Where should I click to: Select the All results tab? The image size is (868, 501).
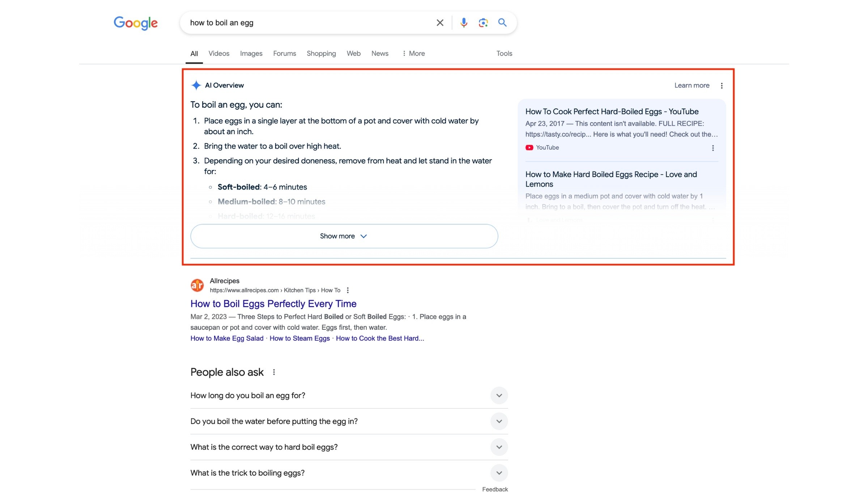[x=194, y=54]
